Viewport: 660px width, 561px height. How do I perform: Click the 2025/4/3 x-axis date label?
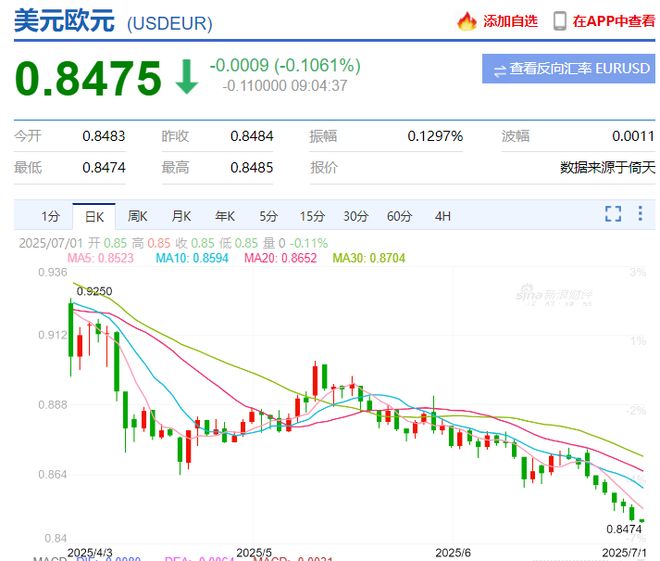[90, 552]
